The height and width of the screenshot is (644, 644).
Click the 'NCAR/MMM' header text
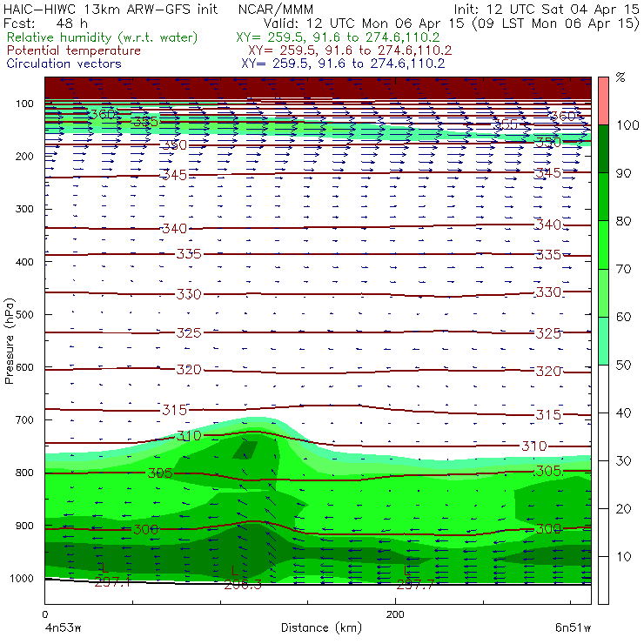point(276,9)
